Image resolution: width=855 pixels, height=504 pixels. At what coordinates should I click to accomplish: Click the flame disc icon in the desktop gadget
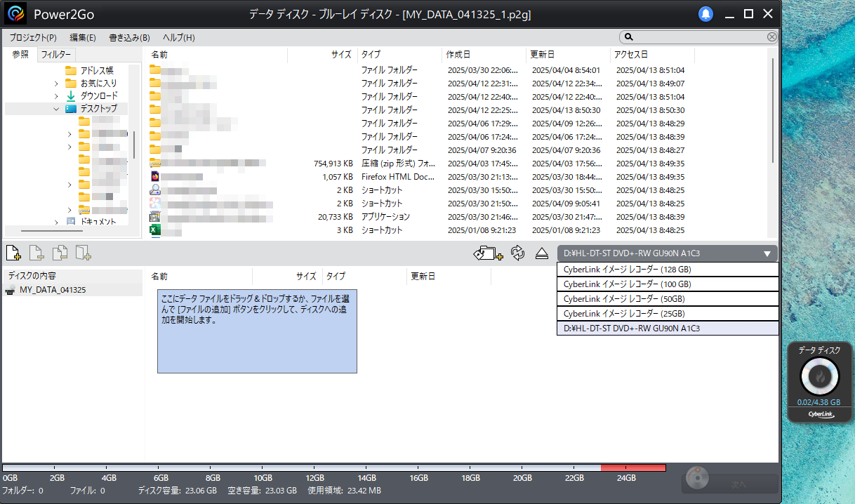point(819,378)
